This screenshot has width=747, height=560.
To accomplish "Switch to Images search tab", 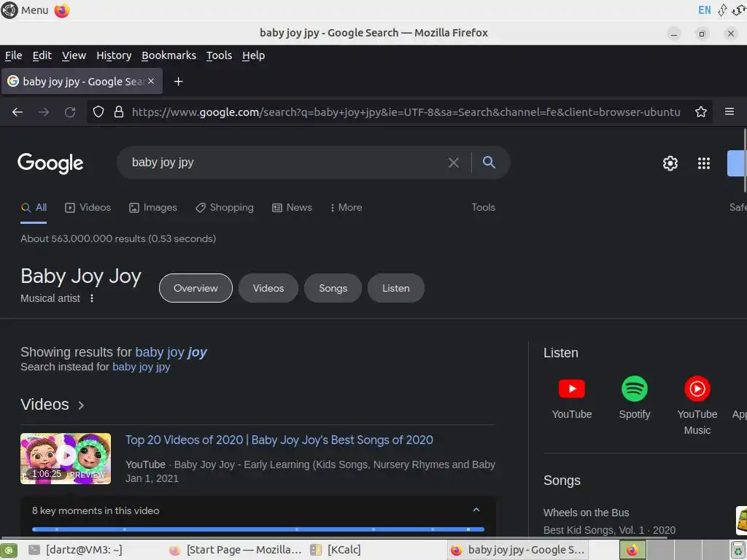I will tap(153, 208).
